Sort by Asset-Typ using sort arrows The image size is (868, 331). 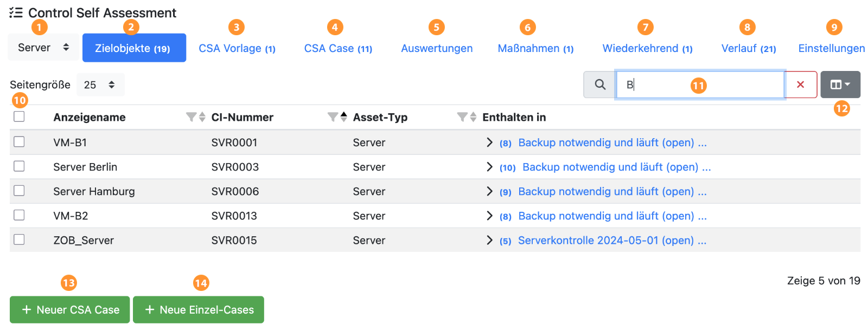473,117
